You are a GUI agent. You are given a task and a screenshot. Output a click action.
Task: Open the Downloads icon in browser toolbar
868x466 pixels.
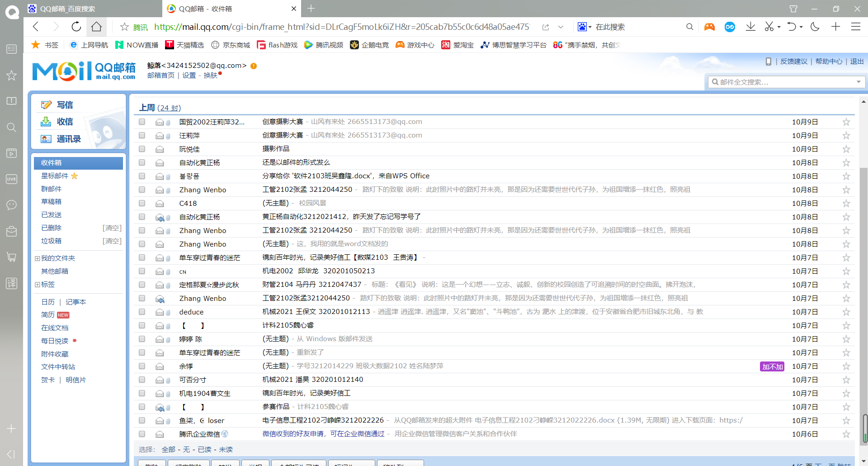750,27
